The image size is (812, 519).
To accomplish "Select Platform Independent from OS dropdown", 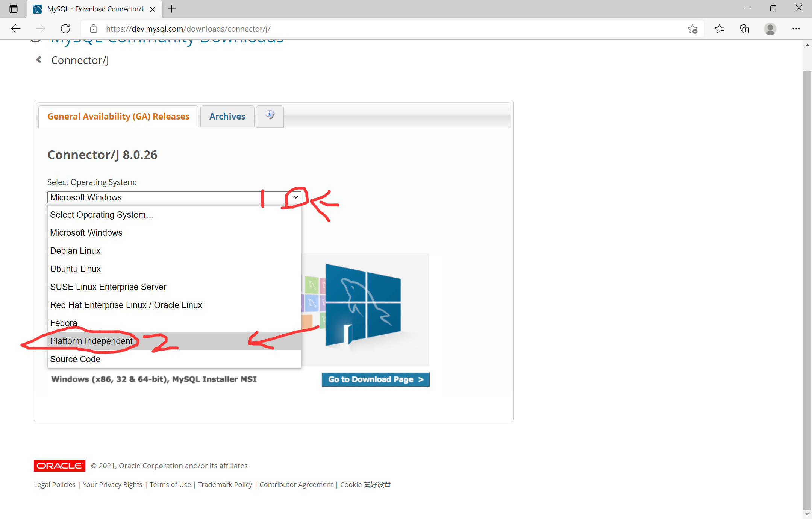I will (91, 341).
